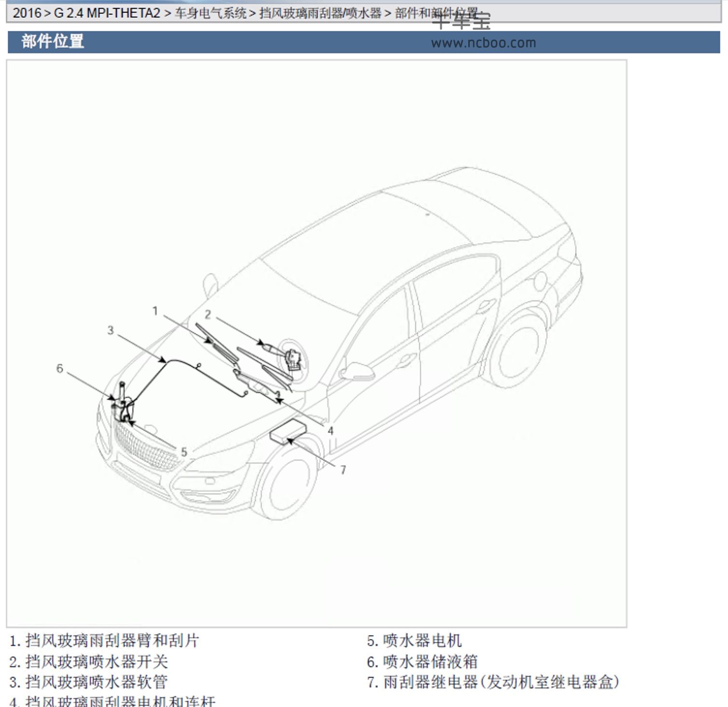
Task: Click legend item '6. 喷水器储液箱'
Action: point(422,662)
